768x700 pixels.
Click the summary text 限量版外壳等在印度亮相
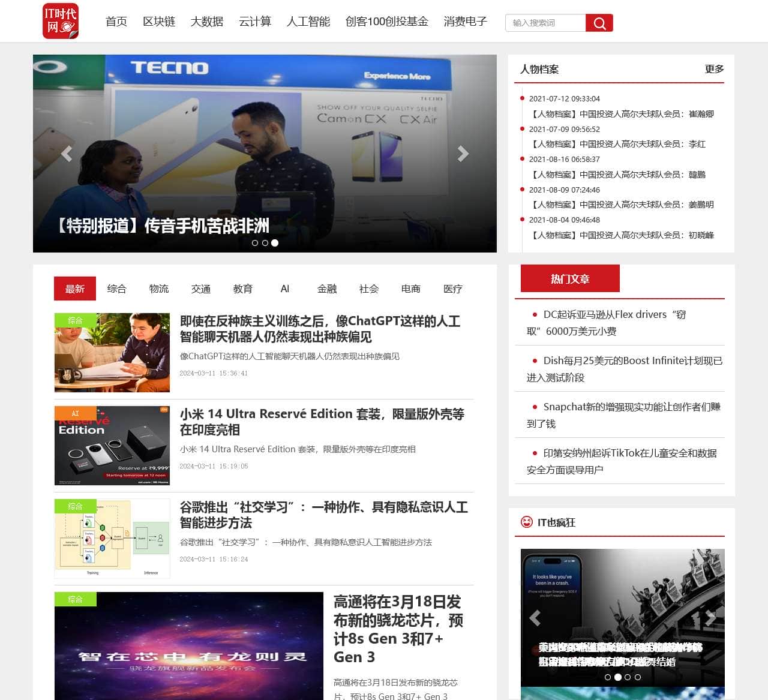click(x=370, y=449)
